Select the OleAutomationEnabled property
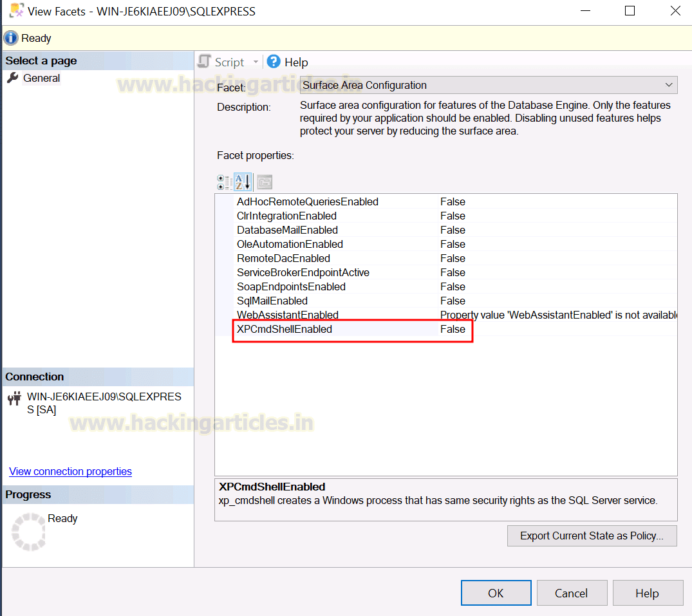This screenshot has width=692, height=616. click(x=290, y=244)
